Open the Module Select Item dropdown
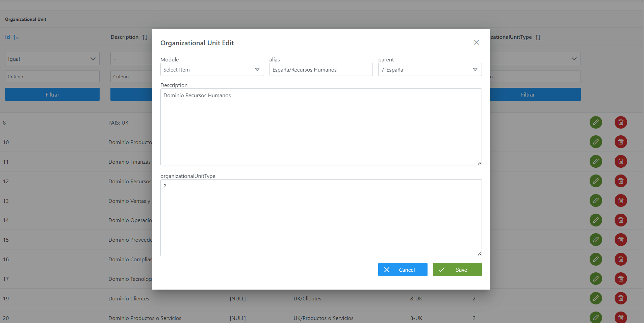This screenshot has height=323, width=644. pyautogui.click(x=212, y=70)
